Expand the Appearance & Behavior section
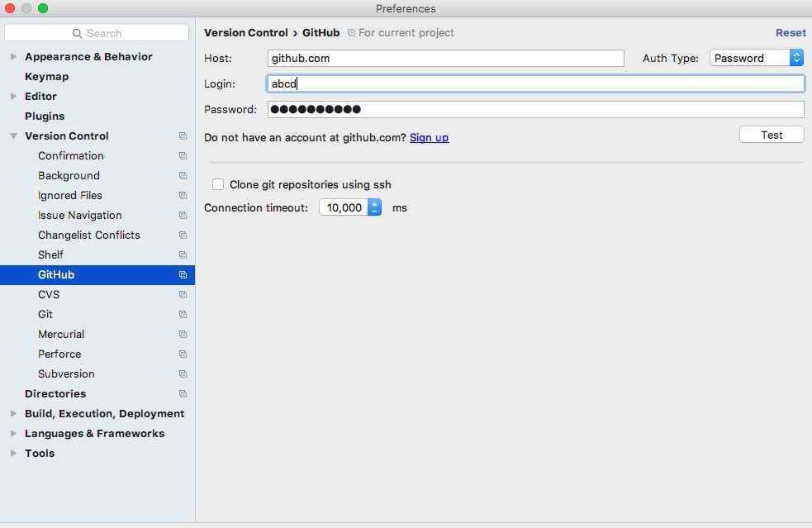 click(13, 56)
